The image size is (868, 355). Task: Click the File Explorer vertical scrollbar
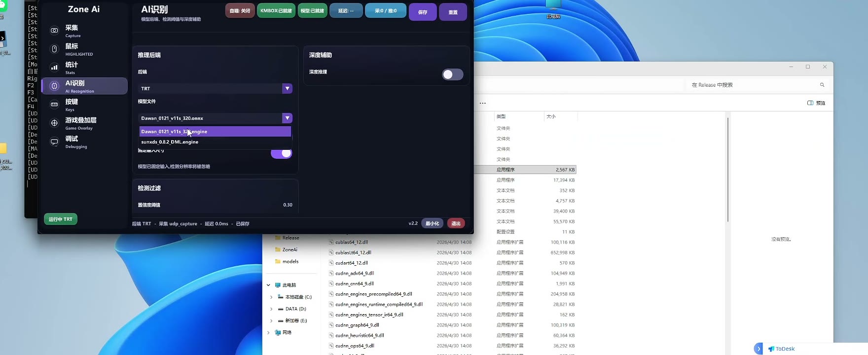pyautogui.click(x=727, y=170)
